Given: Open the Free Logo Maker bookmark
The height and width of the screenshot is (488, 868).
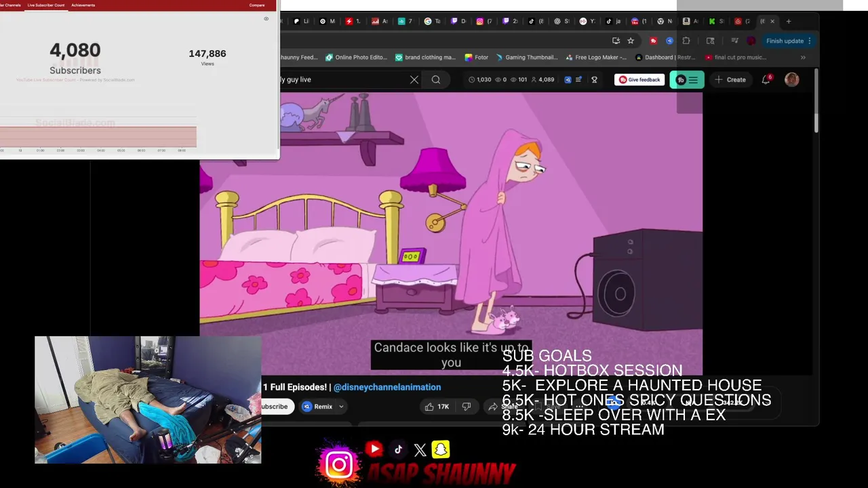Looking at the screenshot, I should click(x=595, y=58).
